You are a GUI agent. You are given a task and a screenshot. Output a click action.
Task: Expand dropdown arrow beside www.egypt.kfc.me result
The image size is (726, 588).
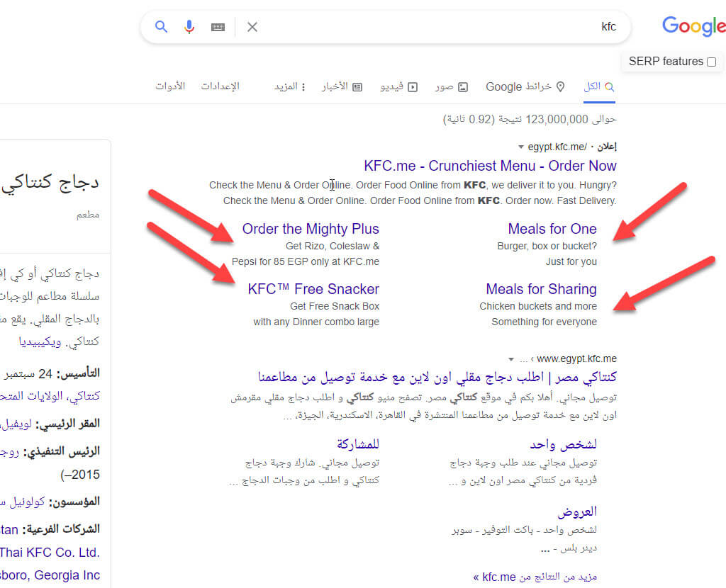click(x=511, y=359)
